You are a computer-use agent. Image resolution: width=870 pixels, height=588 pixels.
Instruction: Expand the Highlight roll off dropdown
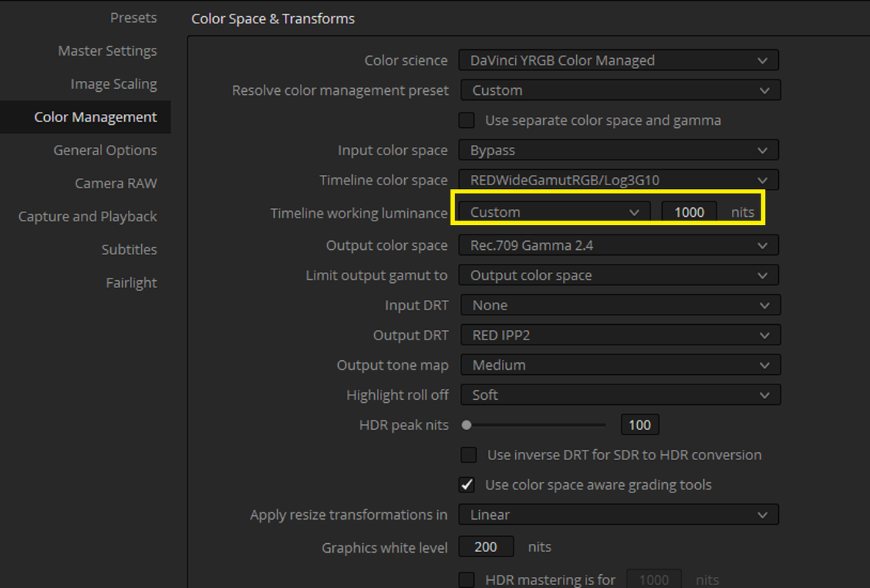(620, 395)
